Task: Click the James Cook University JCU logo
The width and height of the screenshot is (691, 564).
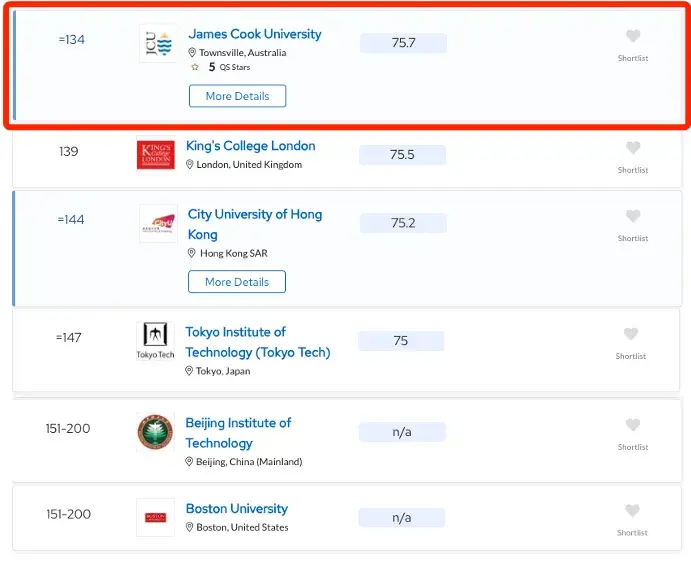Action: click(x=158, y=43)
